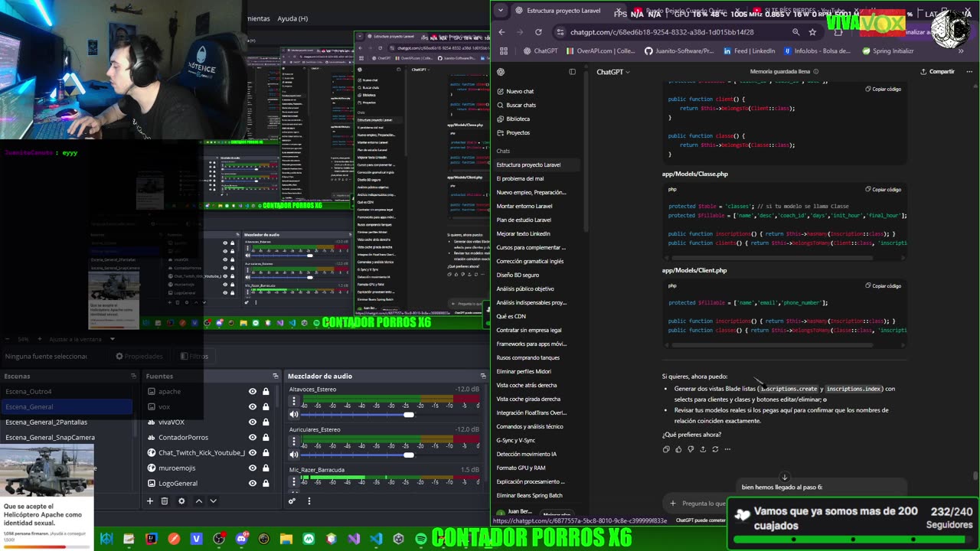The width and height of the screenshot is (980, 551).
Task: Hide the LogoGeneral source
Action: click(253, 483)
